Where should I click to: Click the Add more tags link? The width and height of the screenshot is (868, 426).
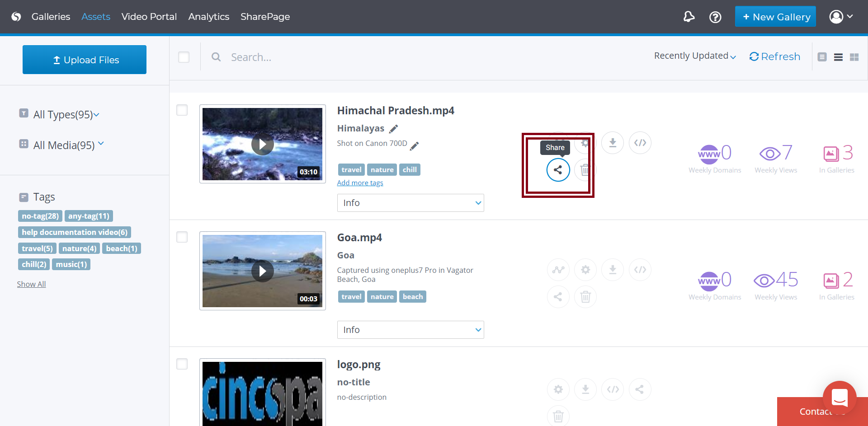360,183
